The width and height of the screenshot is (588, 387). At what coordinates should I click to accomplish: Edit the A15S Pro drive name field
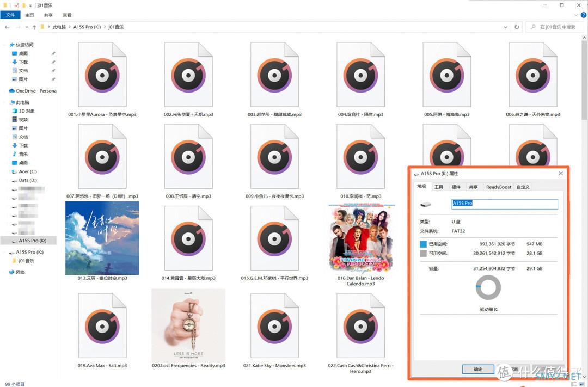pyautogui.click(x=504, y=204)
